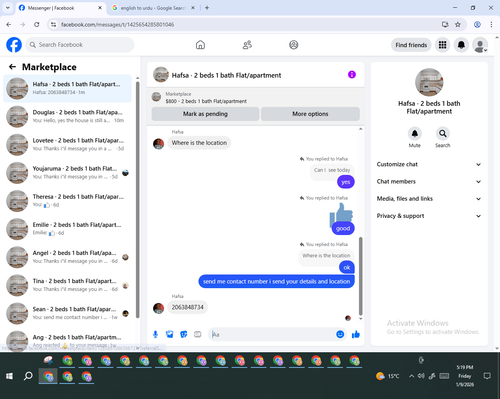The width and height of the screenshot is (500, 399).
Task: Open Youjaruma conversation in the list
Action: click(x=68, y=173)
